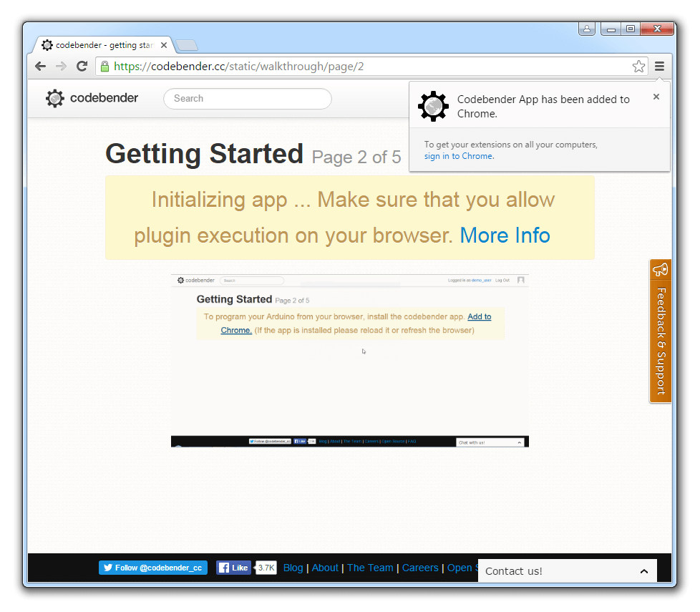The height and width of the screenshot is (612, 700).
Task: Open the Feedback & Support side tab
Action: point(660,331)
